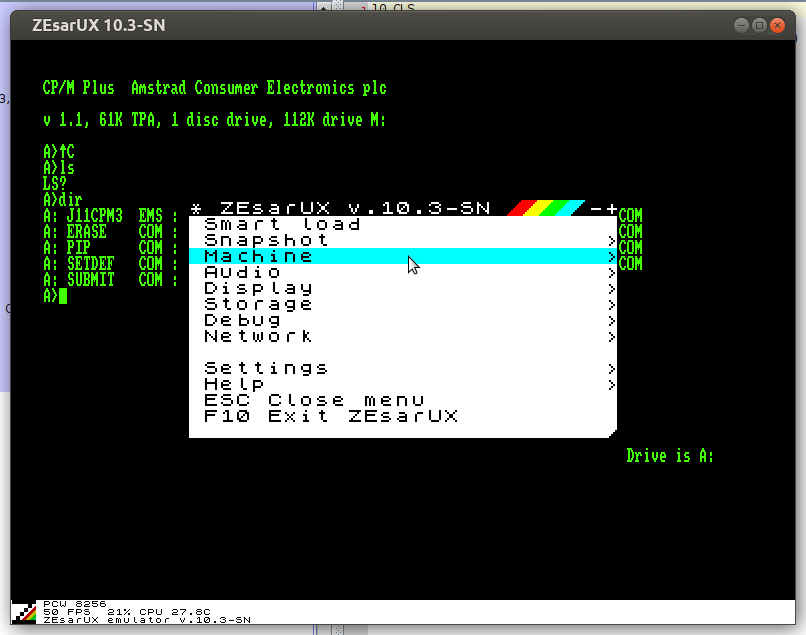Click the SUBMIT file name
Screen dimensions: 806x635
[90, 280]
